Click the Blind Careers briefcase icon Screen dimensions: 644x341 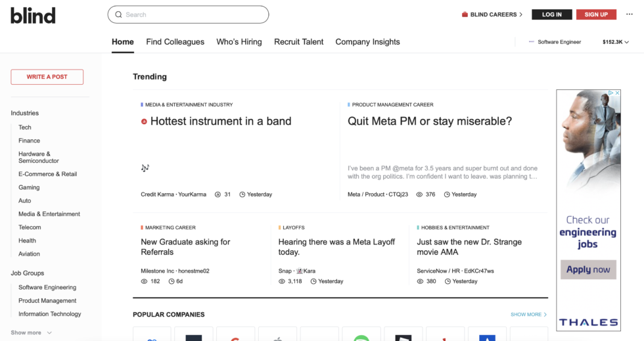pyautogui.click(x=465, y=14)
